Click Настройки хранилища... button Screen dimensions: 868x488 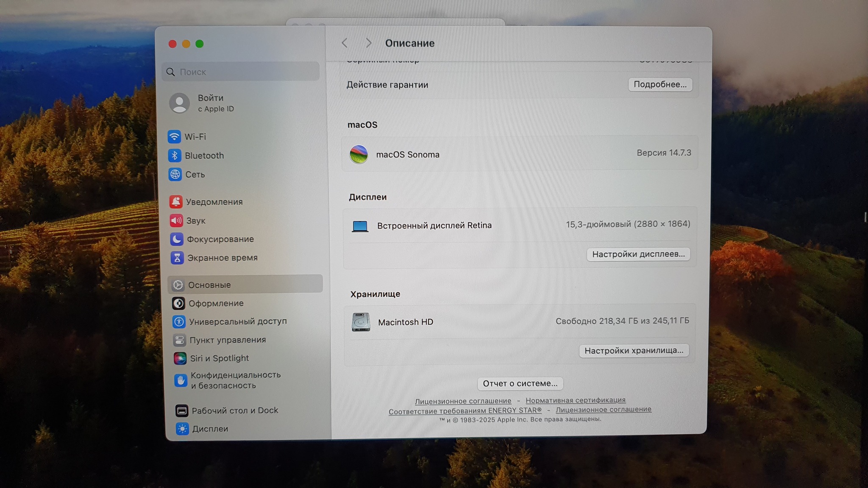[x=634, y=350]
